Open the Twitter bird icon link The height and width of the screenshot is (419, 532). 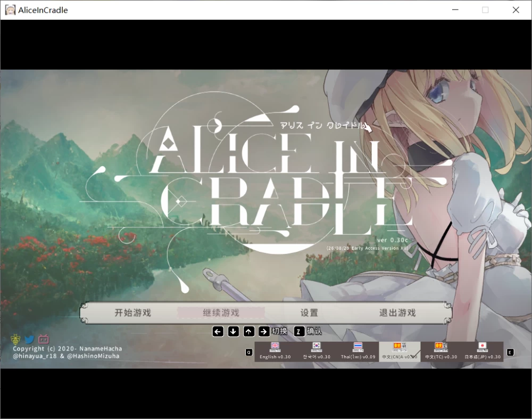(29, 339)
